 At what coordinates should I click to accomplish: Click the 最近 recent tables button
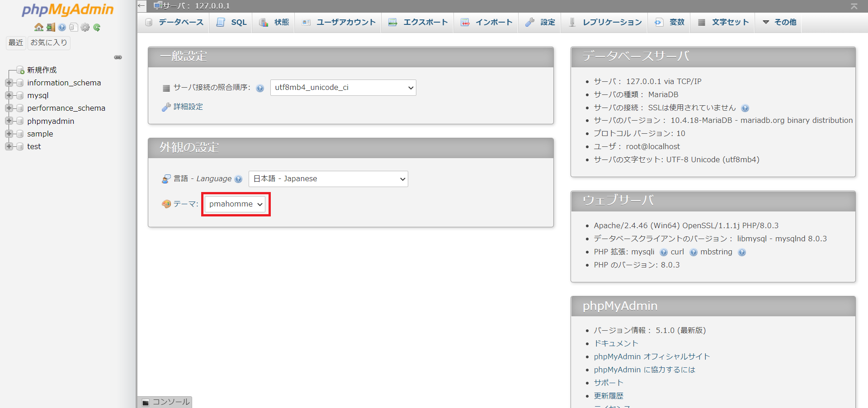16,42
